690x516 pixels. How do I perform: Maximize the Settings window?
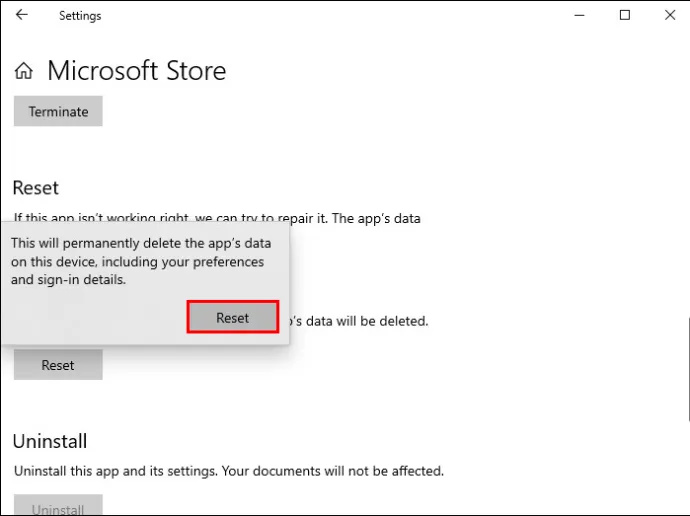click(x=624, y=15)
